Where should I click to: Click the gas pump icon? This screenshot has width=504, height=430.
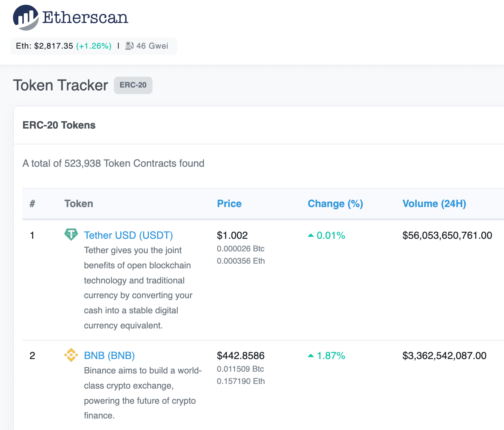click(129, 46)
